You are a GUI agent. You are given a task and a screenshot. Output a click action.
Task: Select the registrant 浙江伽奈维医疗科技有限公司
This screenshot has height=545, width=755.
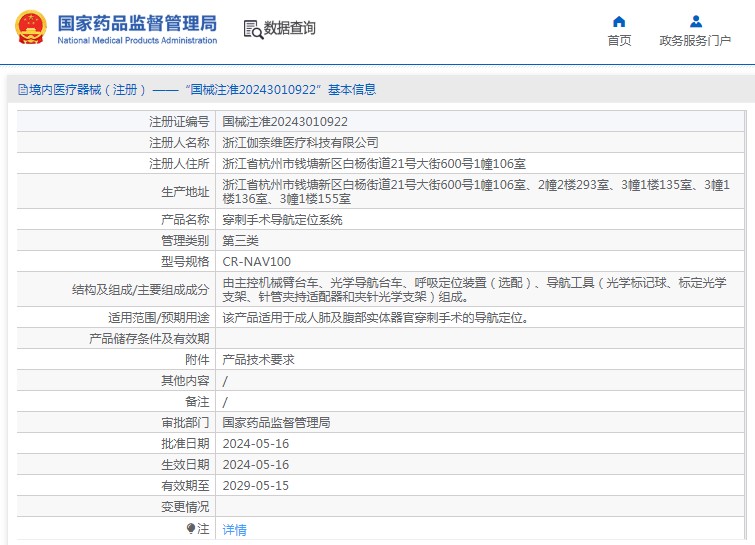300,143
